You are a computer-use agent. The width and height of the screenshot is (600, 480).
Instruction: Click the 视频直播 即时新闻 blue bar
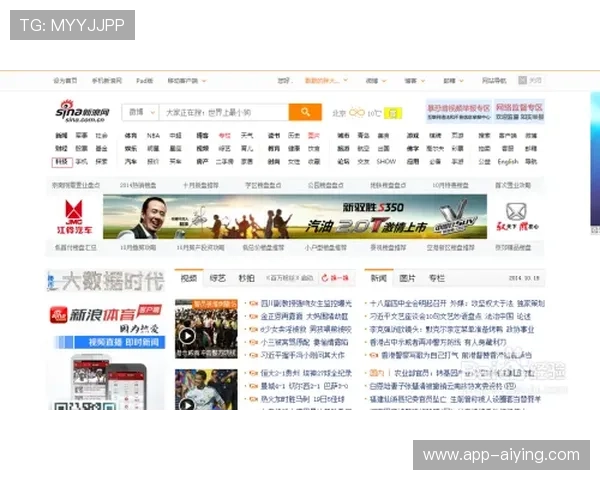(x=110, y=342)
